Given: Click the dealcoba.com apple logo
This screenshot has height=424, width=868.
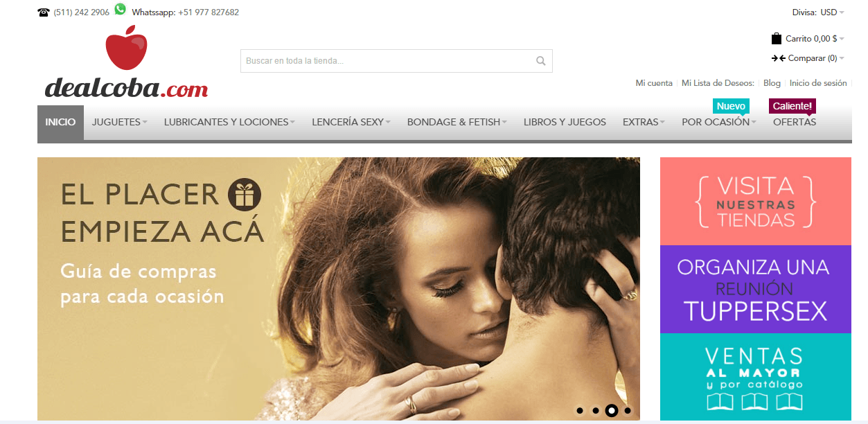Looking at the screenshot, I should click(126, 62).
